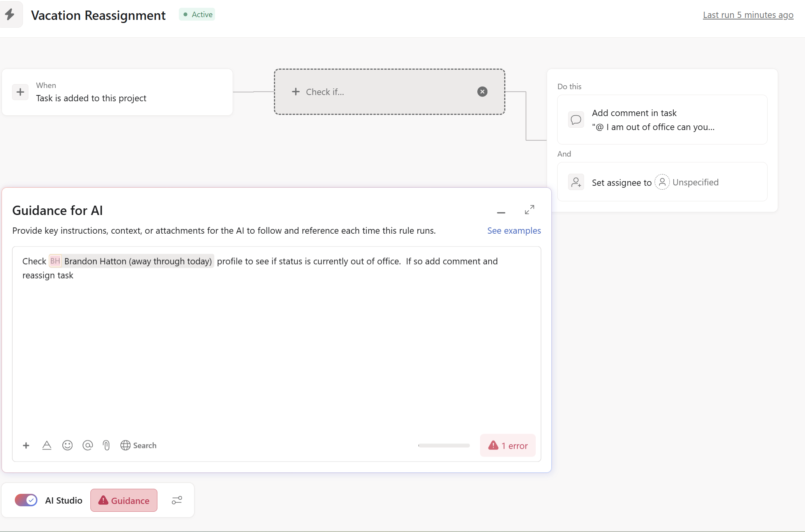Insert an emoji with smiley icon
This screenshot has width=805, height=532.
point(67,446)
